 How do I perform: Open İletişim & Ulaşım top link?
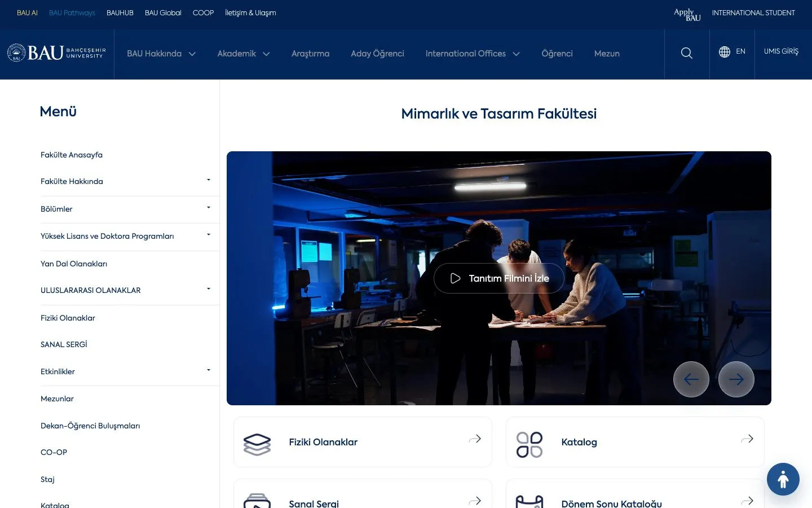(250, 13)
